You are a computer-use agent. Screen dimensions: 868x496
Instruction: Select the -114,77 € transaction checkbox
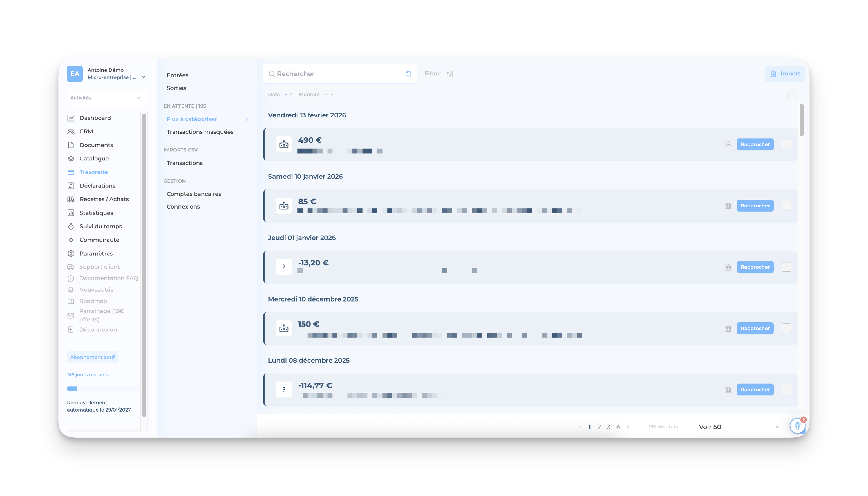click(x=786, y=390)
